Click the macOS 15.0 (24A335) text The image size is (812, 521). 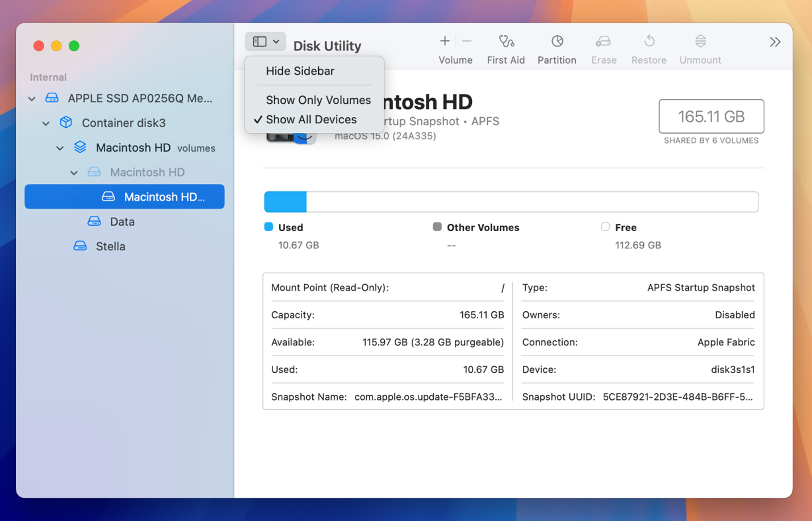point(386,136)
